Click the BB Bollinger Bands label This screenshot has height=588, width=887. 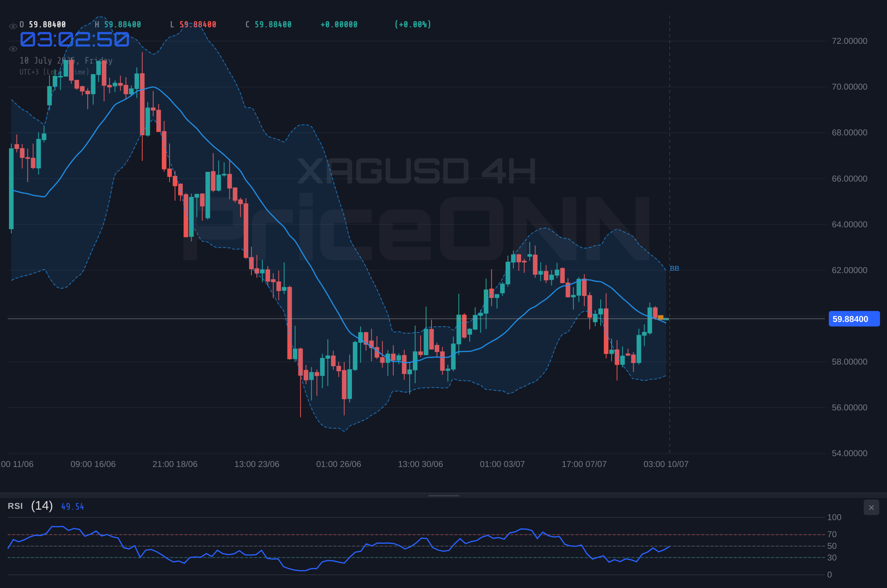(x=674, y=268)
